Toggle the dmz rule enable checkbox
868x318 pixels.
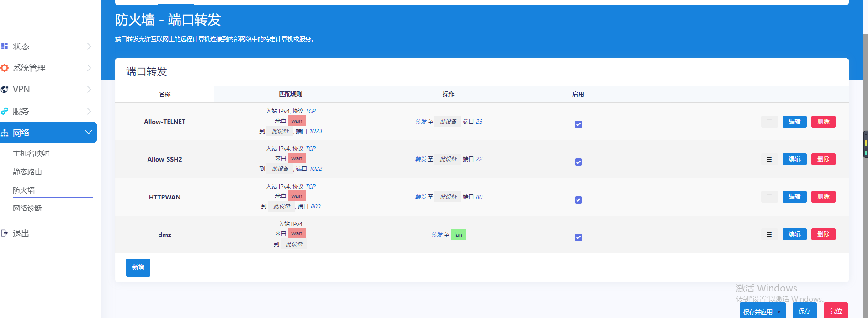coord(578,237)
